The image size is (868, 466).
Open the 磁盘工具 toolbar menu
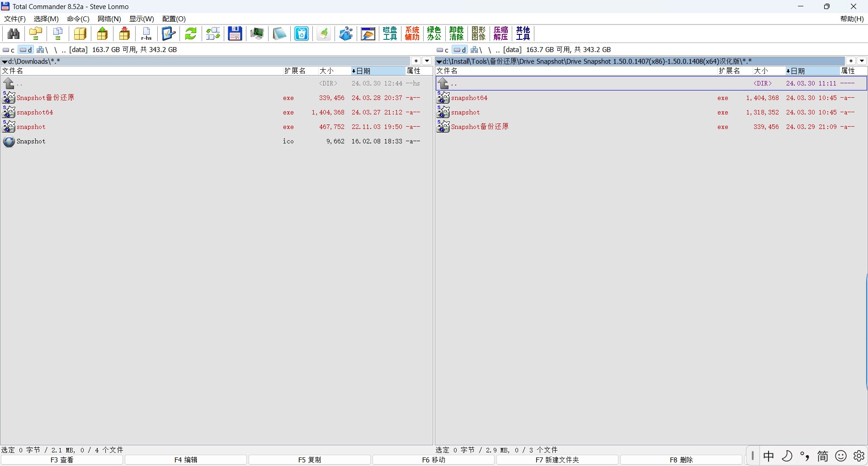pos(390,34)
